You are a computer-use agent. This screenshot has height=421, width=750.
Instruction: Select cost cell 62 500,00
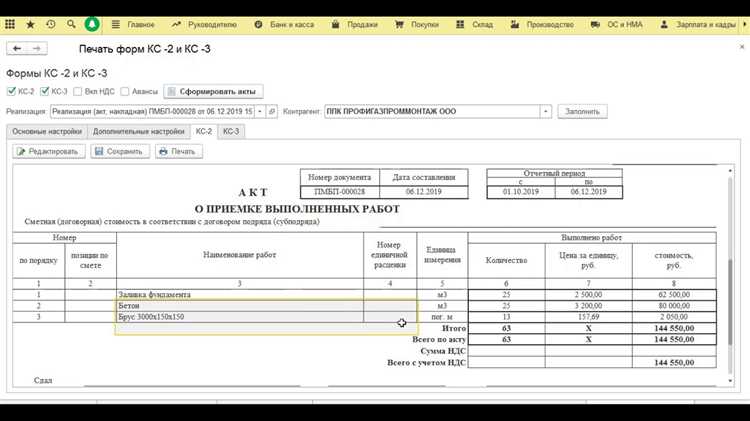674,295
